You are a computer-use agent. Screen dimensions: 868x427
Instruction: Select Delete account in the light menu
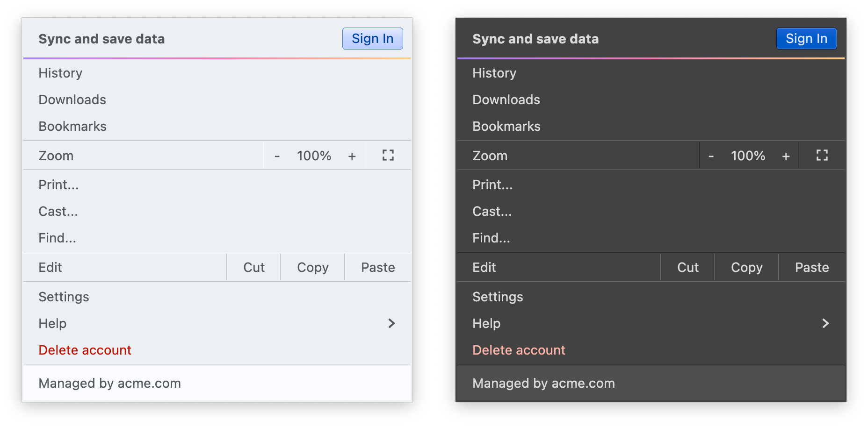tap(85, 350)
